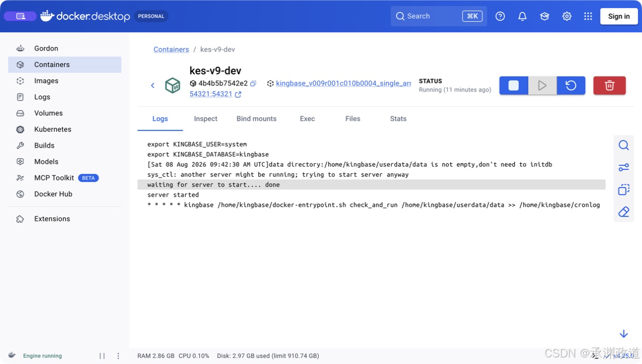The image size is (642, 364).
Task: Click the Containers breadcrumb link
Action: point(171,50)
